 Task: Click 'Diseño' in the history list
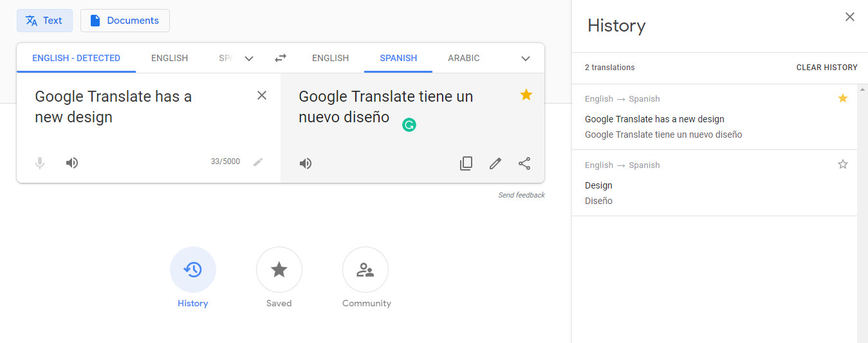(598, 201)
